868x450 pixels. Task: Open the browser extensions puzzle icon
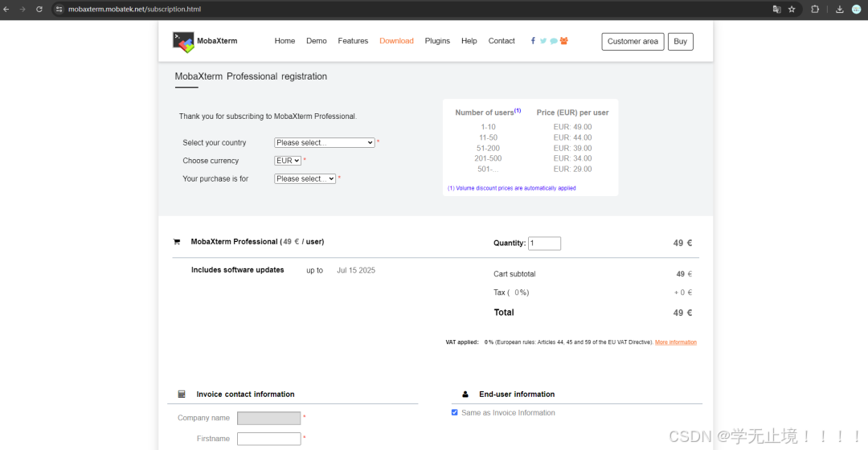tap(815, 10)
